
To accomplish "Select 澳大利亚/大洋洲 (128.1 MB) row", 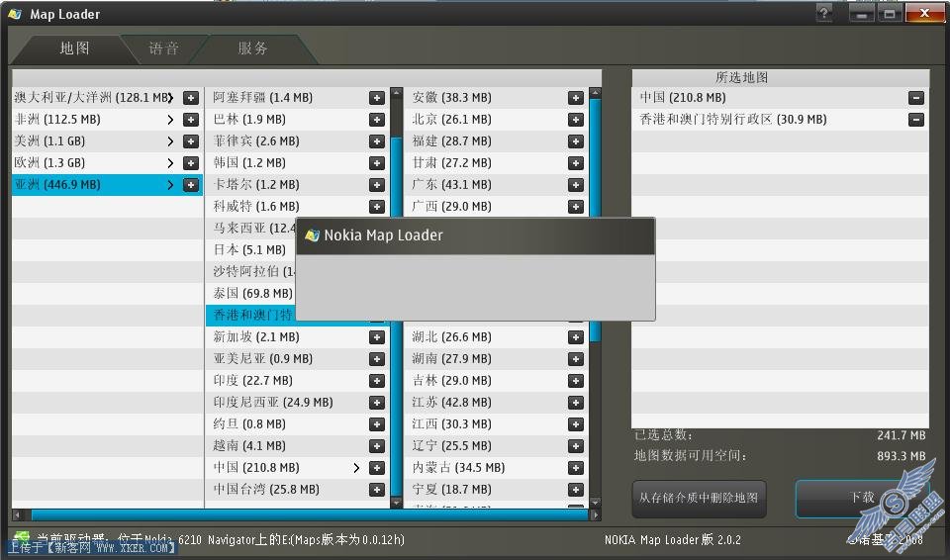I will (x=107, y=98).
